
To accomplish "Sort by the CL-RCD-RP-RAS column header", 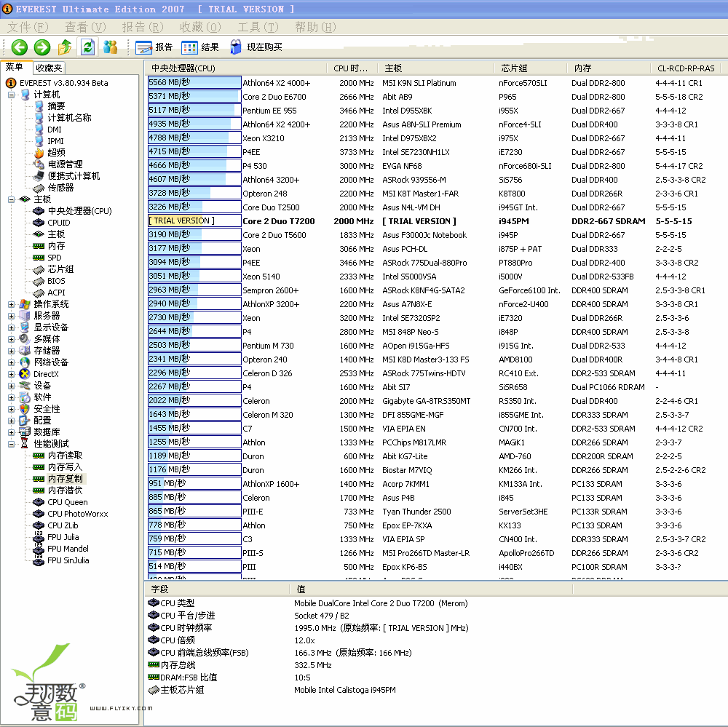I will click(x=686, y=68).
